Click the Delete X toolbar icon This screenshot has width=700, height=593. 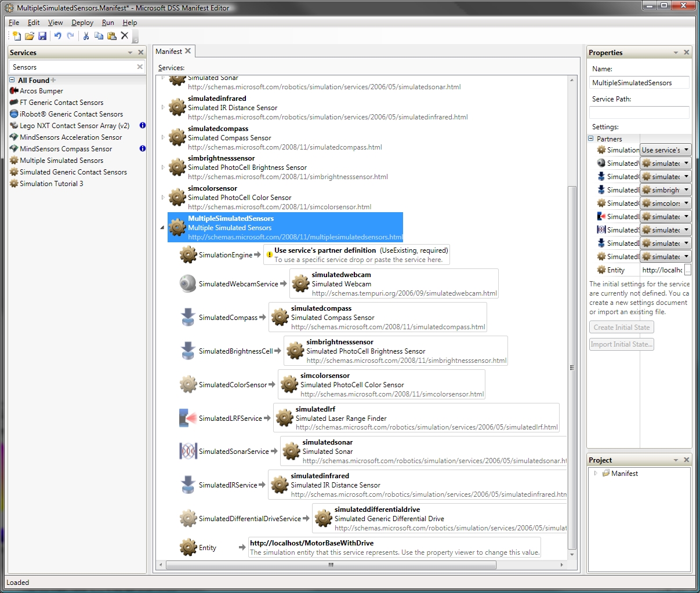pyautogui.click(x=124, y=36)
